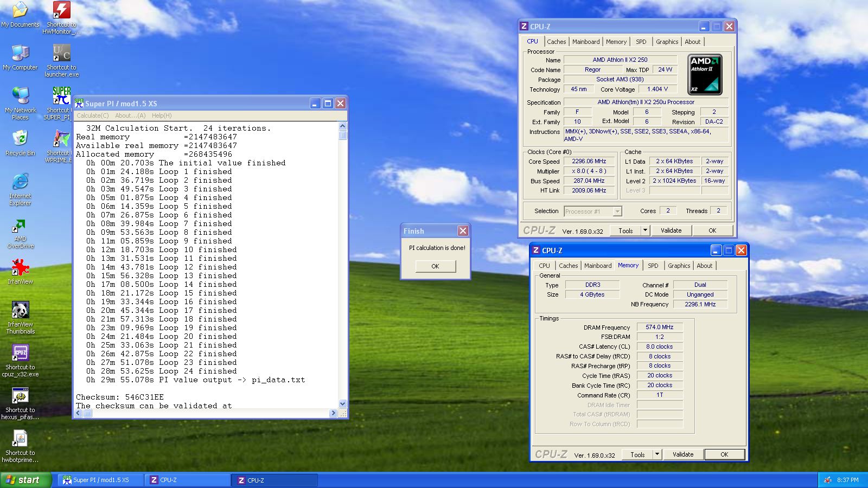
Task: Click Validate in the upper CPU-Z window
Action: click(x=671, y=230)
